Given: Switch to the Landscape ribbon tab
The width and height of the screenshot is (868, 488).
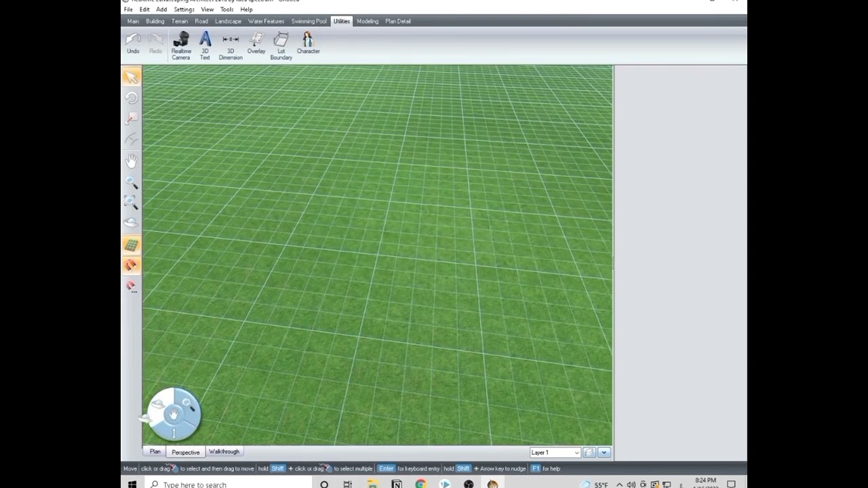Looking at the screenshot, I should point(228,21).
